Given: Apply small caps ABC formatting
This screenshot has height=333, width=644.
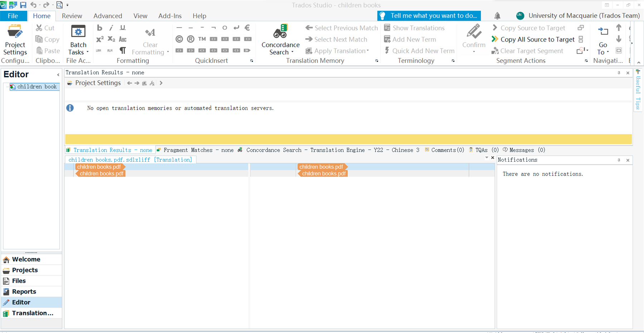Looking at the screenshot, I should [x=123, y=39].
